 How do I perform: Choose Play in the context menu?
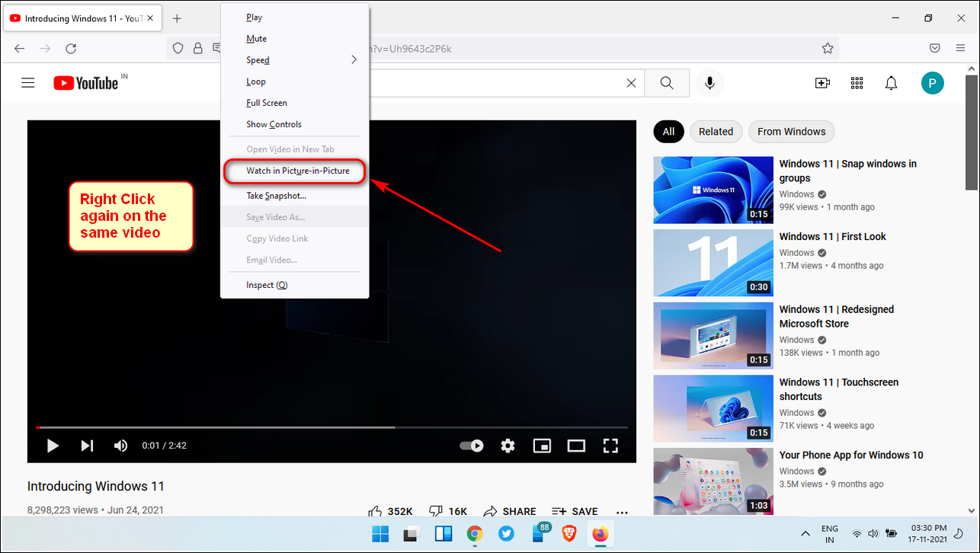click(295, 17)
